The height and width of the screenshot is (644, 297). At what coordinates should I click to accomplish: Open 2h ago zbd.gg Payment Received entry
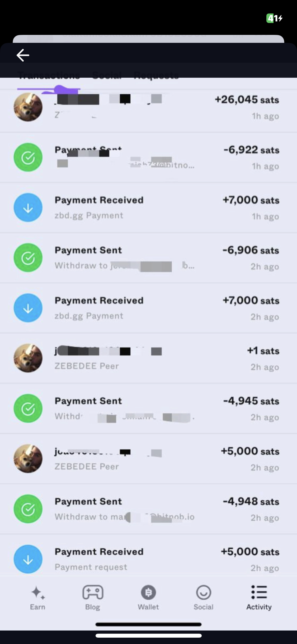point(148,308)
